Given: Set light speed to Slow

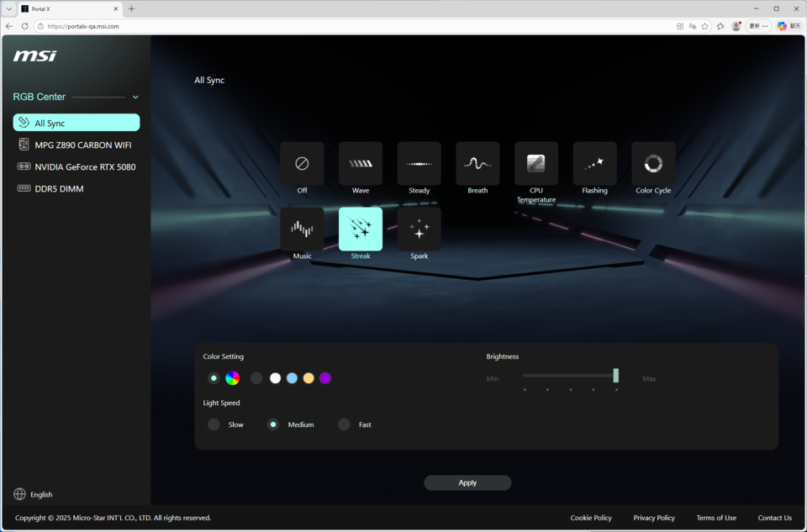Looking at the screenshot, I should [x=214, y=424].
